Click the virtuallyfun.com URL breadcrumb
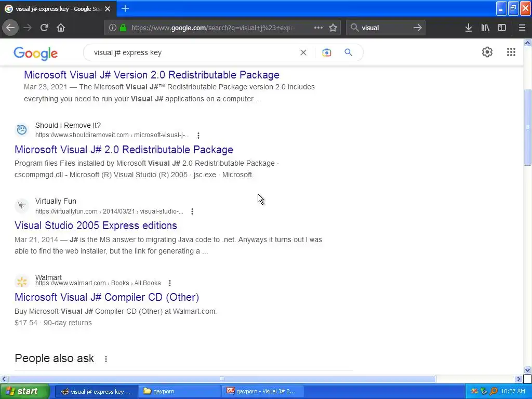This screenshot has height=399, width=532. point(109,211)
